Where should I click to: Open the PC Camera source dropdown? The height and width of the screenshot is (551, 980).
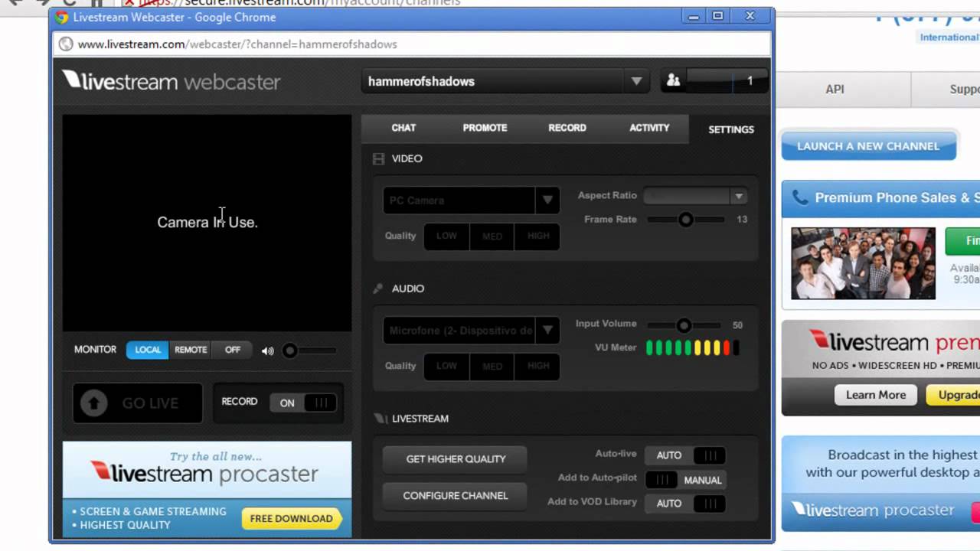point(471,201)
